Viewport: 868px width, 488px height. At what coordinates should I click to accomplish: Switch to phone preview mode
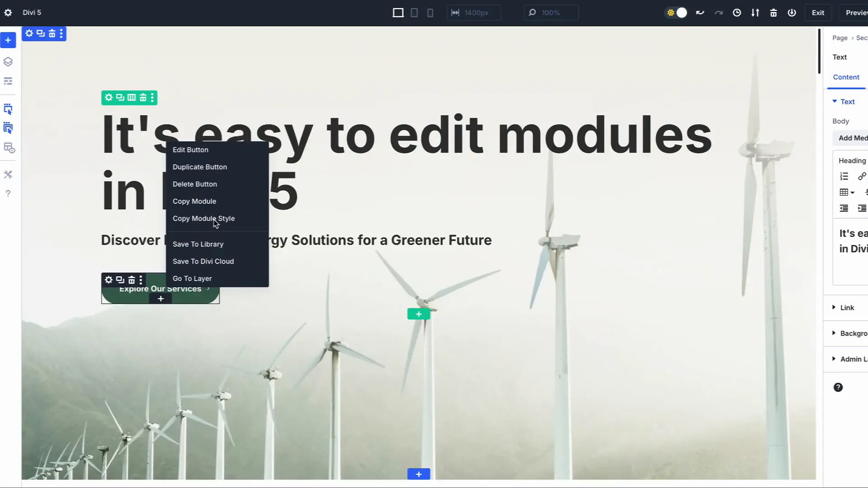pos(430,13)
